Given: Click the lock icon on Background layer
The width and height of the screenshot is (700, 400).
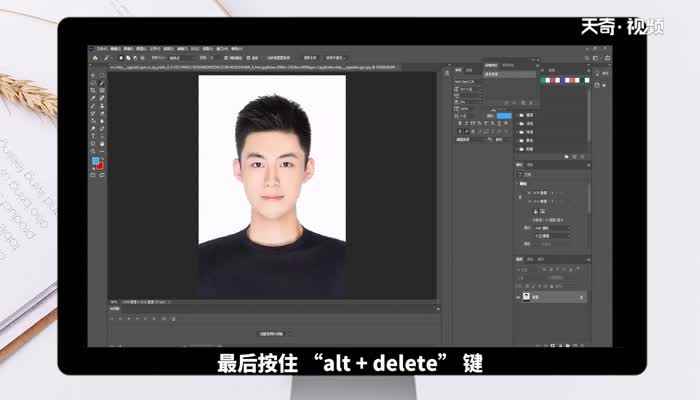Looking at the screenshot, I should (x=581, y=297).
